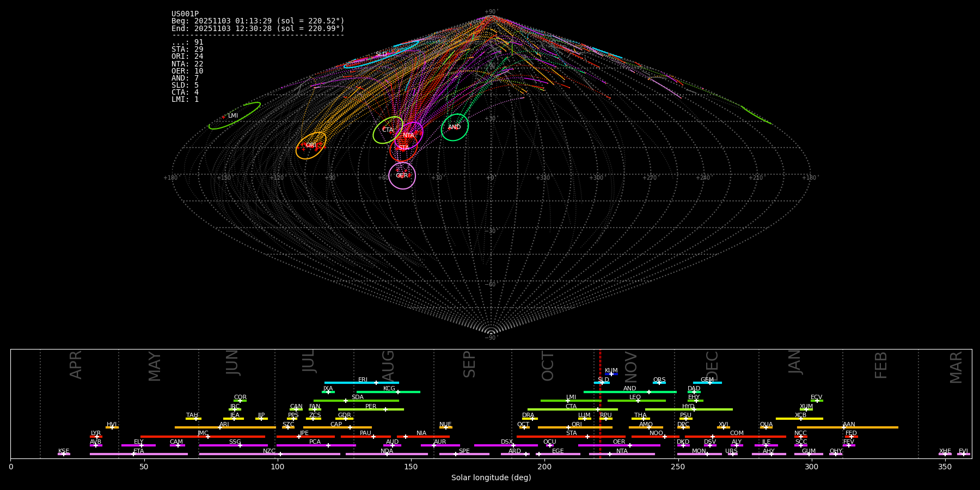Click the SLD radiant label on the sky map
980x490 pixels.
click(381, 54)
